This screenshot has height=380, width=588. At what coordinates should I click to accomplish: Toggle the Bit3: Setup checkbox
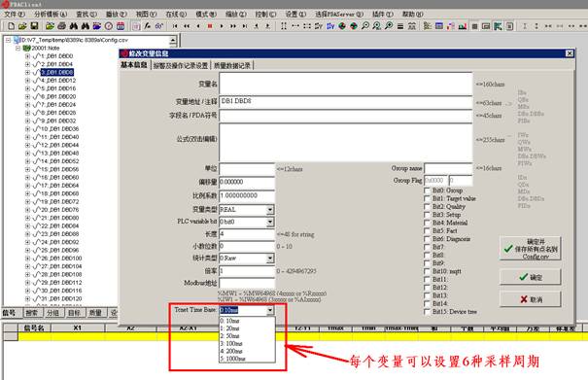coord(427,215)
